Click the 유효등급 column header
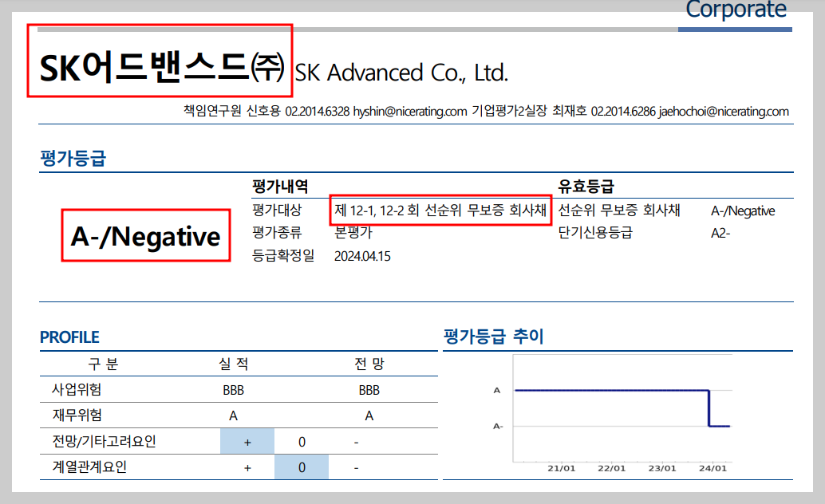Viewport: 825px width, 504px height. 586,187
